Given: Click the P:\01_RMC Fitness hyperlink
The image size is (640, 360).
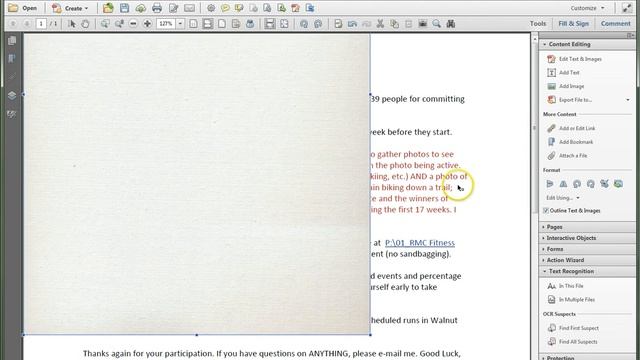Looking at the screenshot, I should (420, 243).
